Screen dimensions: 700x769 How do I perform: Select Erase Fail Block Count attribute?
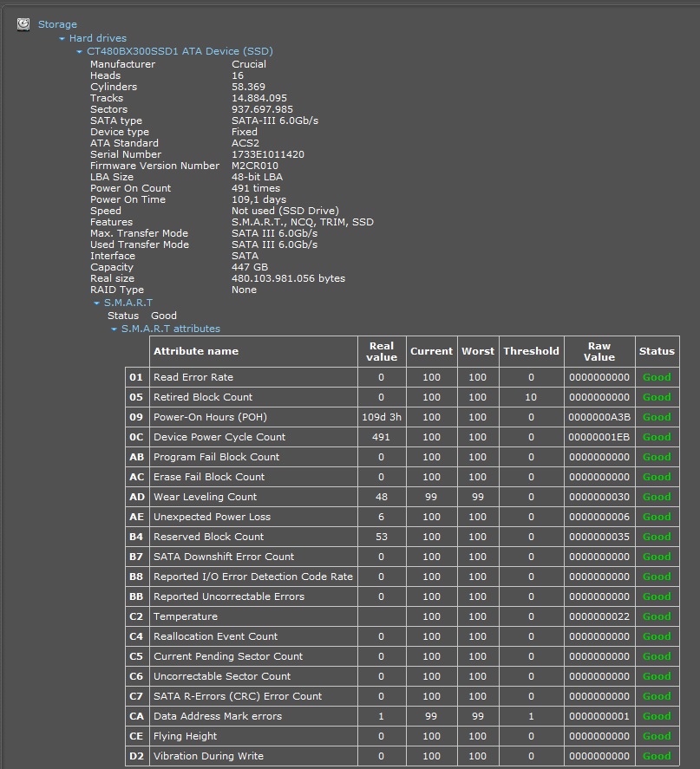point(209,477)
